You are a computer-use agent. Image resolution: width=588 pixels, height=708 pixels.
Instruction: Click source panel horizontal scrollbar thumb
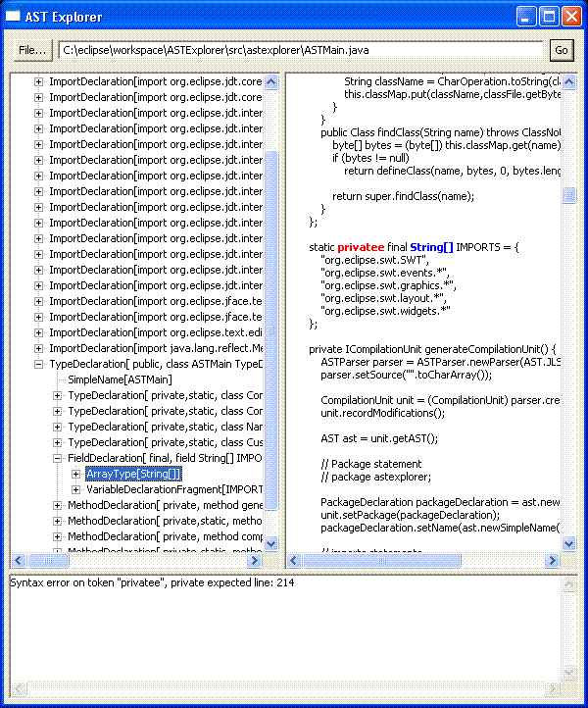coord(382,560)
